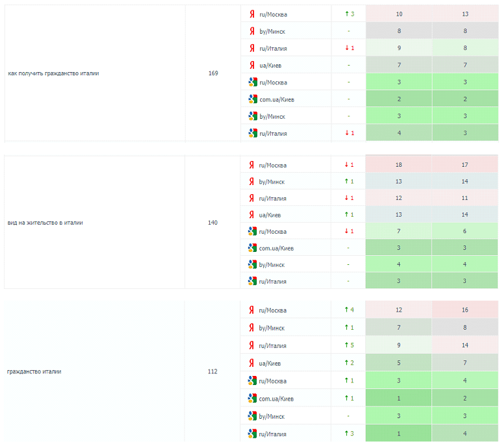Click Google icon for by/Минск in 'гражданство италии' group
The height and width of the screenshot is (448, 503).
tap(252, 416)
